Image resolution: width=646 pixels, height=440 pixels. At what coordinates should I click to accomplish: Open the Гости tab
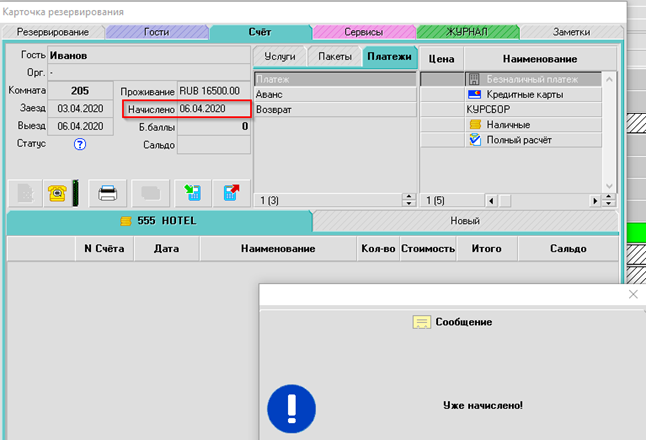tap(156, 32)
